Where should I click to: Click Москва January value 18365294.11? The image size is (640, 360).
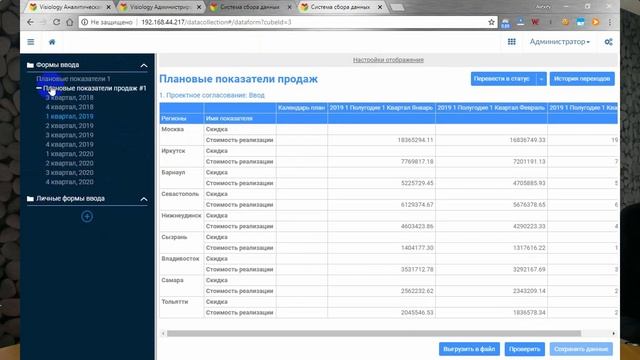click(x=381, y=140)
